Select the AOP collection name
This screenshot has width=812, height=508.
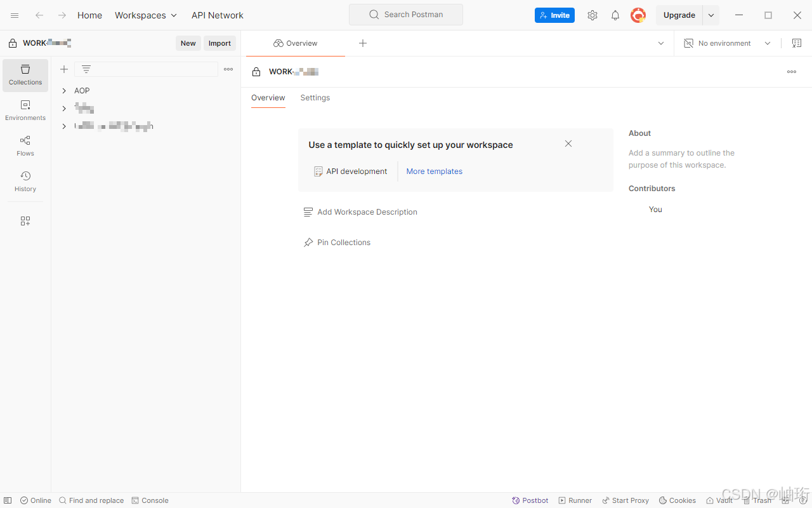pos(82,91)
